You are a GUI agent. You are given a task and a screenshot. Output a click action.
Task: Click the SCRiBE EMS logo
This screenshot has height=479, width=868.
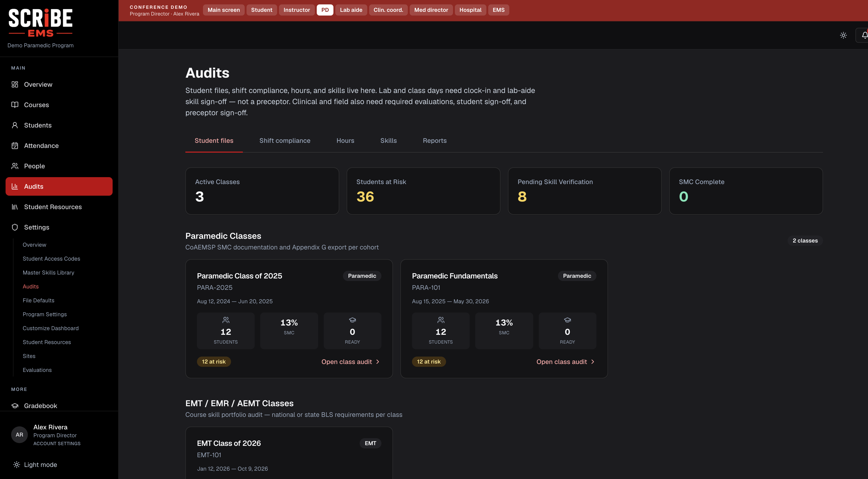pos(41,23)
